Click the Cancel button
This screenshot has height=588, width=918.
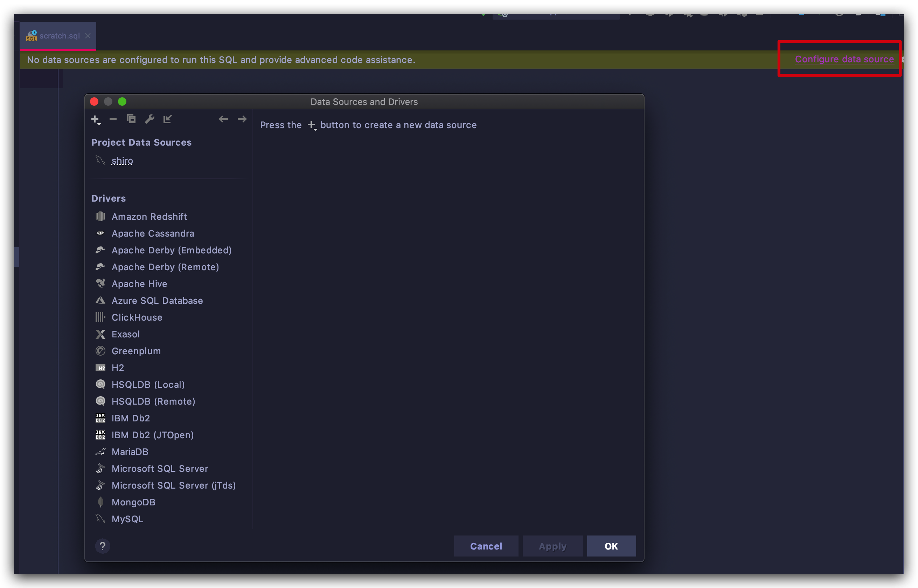(486, 546)
